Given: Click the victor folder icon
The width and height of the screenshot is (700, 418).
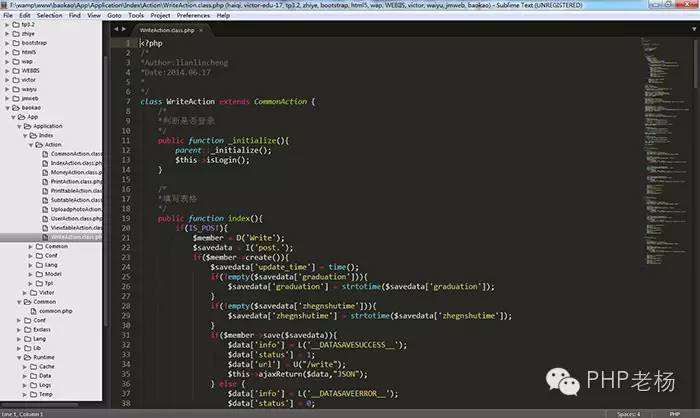Looking at the screenshot, I should [x=16, y=80].
